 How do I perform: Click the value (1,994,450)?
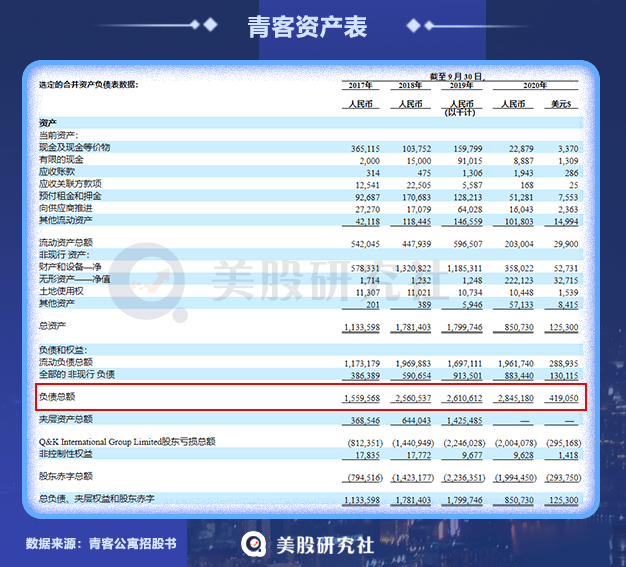tap(516, 478)
